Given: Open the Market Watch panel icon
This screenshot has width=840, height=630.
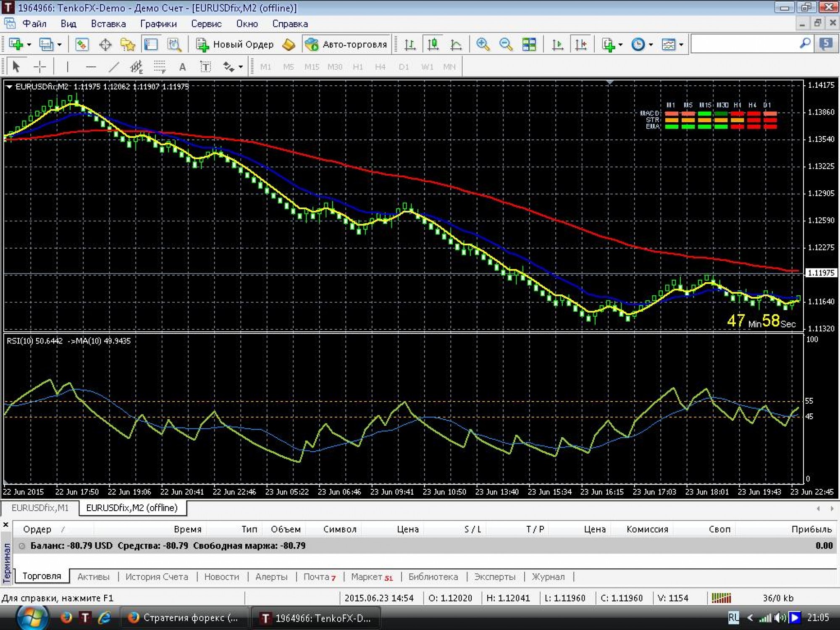Looking at the screenshot, I should coord(81,44).
